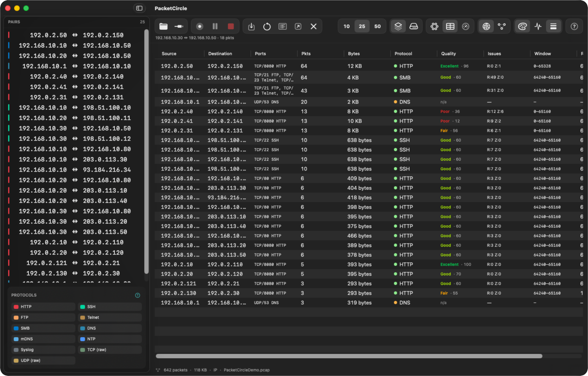Viewport: 588px width, 376px height.
Task: Set pair limit to 50
Action: (378, 26)
